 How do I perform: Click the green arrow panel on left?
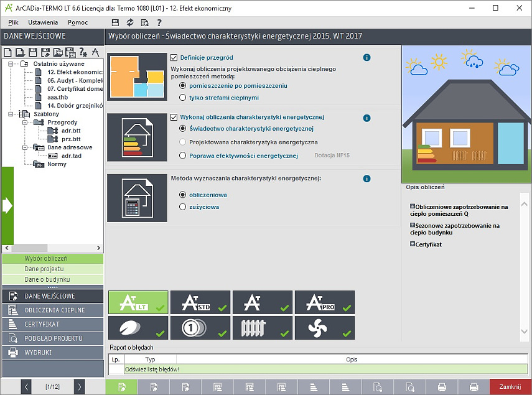[x=7, y=205]
